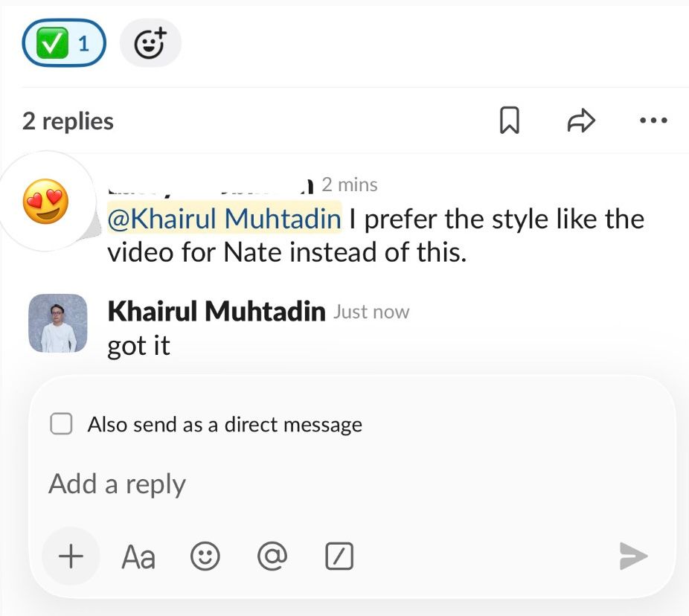Open the emoji picker in the composer

pyautogui.click(x=205, y=556)
